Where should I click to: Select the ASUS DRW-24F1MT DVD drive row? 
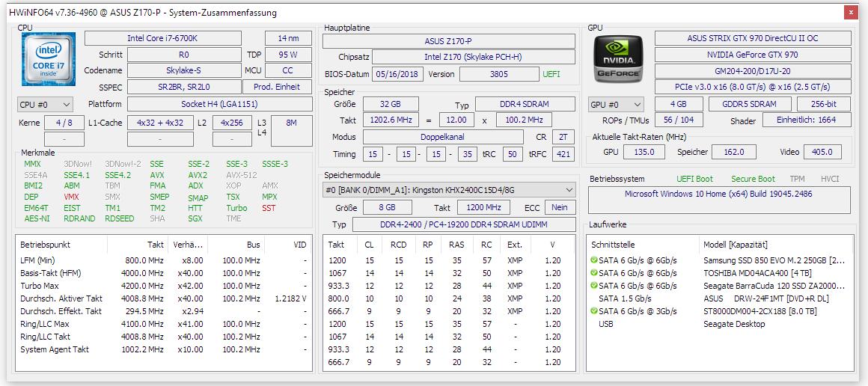pos(719,298)
